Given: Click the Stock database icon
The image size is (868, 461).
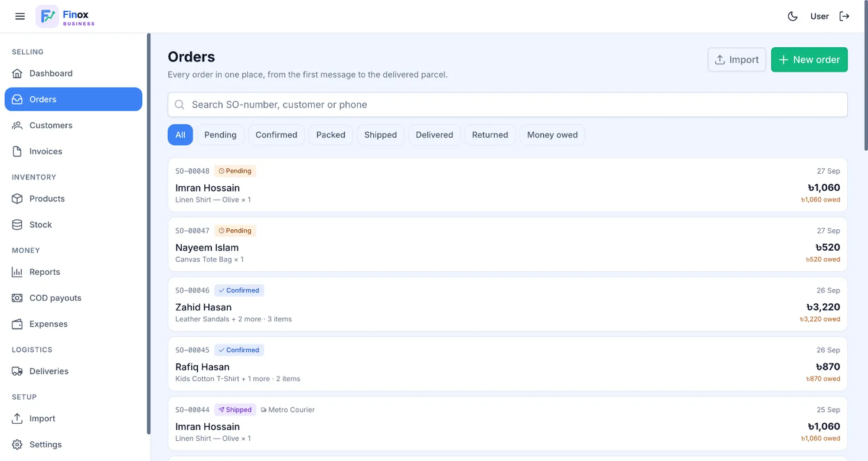Looking at the screenshot, I should [x=17, y=225].
